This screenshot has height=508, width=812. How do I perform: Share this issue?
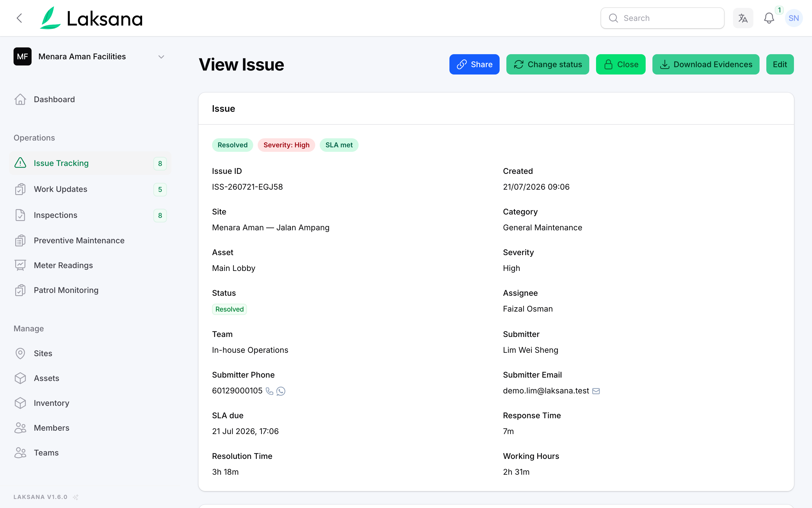click(474, 64)
